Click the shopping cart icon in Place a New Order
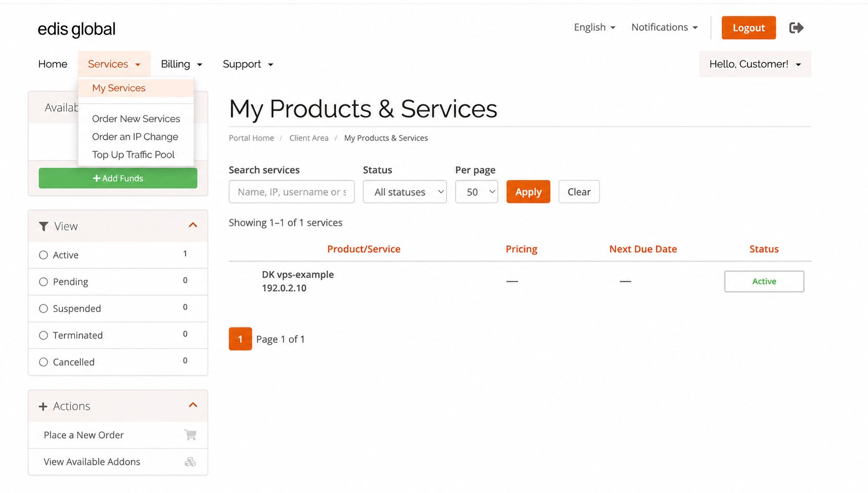This screenshot has width=868, height=493. (x=190, y=435)
